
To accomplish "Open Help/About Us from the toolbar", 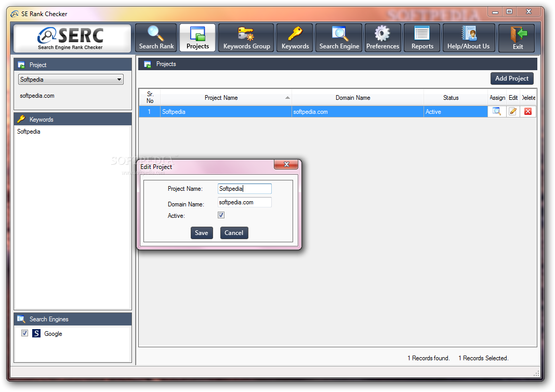I will click(x=469, y=38).
